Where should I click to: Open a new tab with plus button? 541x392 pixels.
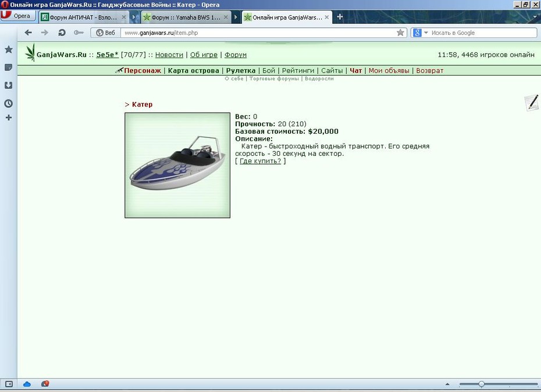coord(340,16)
